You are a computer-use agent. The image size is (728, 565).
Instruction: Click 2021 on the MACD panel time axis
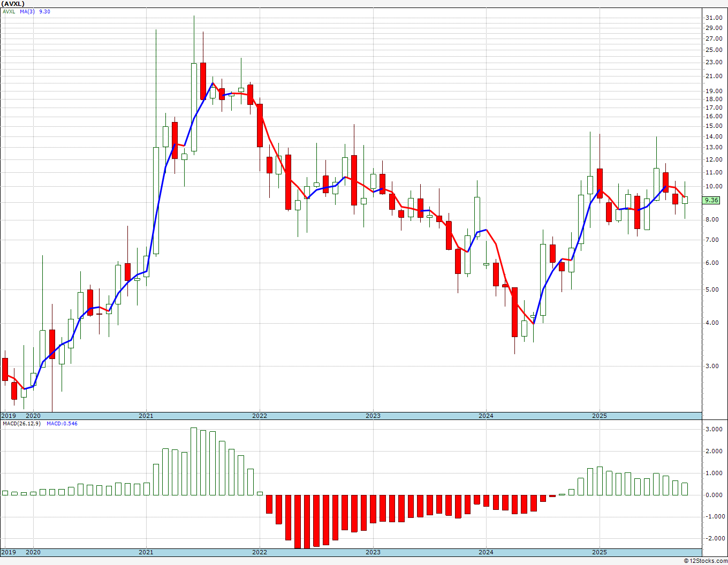pos(146,552)
